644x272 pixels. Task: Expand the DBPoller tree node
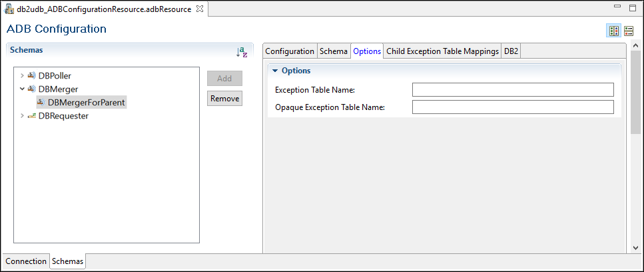[22, 76]
